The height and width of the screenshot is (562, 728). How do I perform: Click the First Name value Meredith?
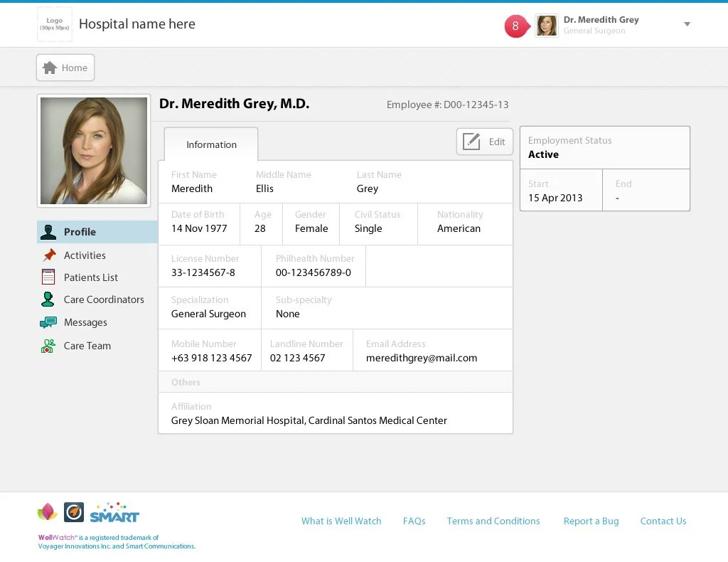[x=192, y=189]
